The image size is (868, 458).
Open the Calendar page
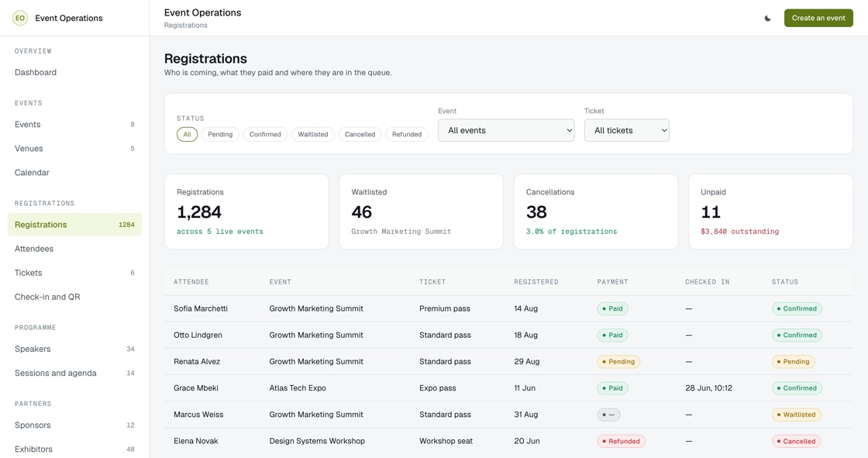pyautogui.click(x=74, y=173)
